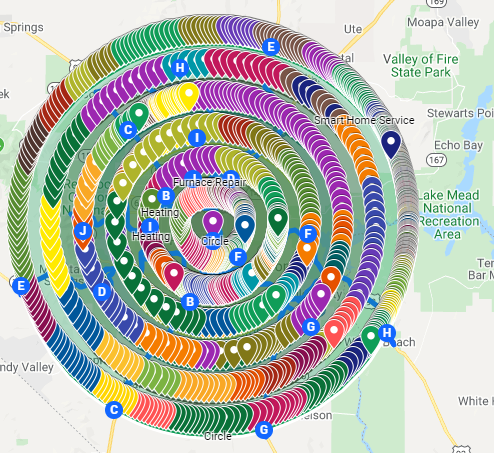Select the G marker below the large purple pin

[311, 327]
